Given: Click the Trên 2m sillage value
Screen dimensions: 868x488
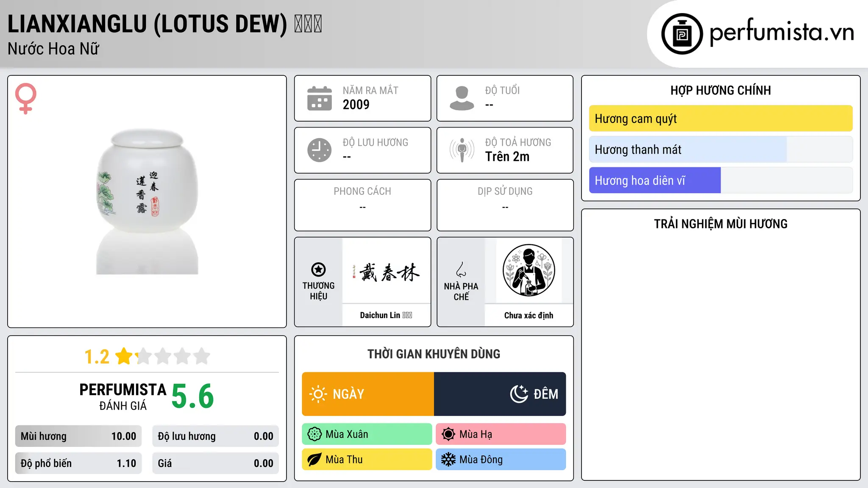Looking at the screenshot, I should click(507, 157).
